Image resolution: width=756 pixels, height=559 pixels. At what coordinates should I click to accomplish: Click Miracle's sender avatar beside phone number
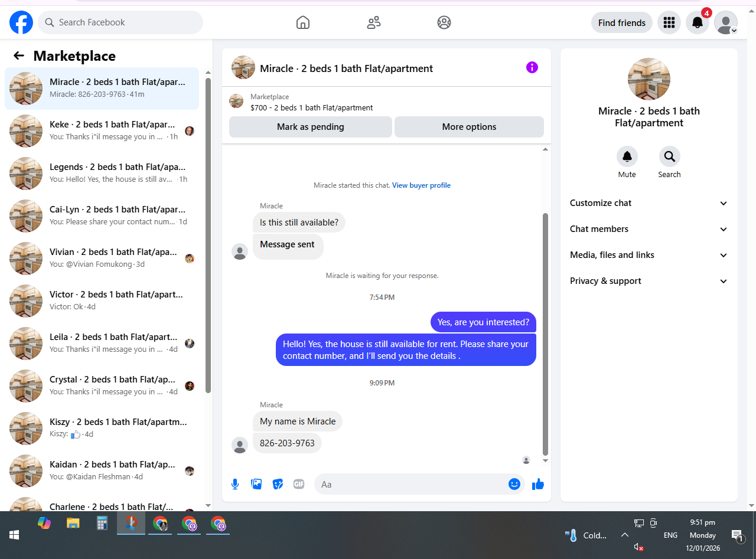(240, 445)
